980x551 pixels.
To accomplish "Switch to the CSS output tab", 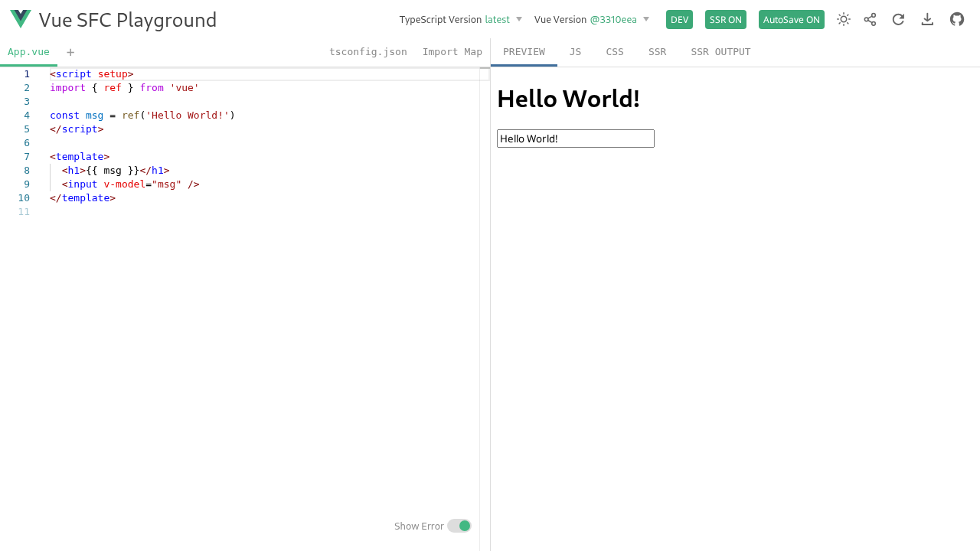I will 615,52.
